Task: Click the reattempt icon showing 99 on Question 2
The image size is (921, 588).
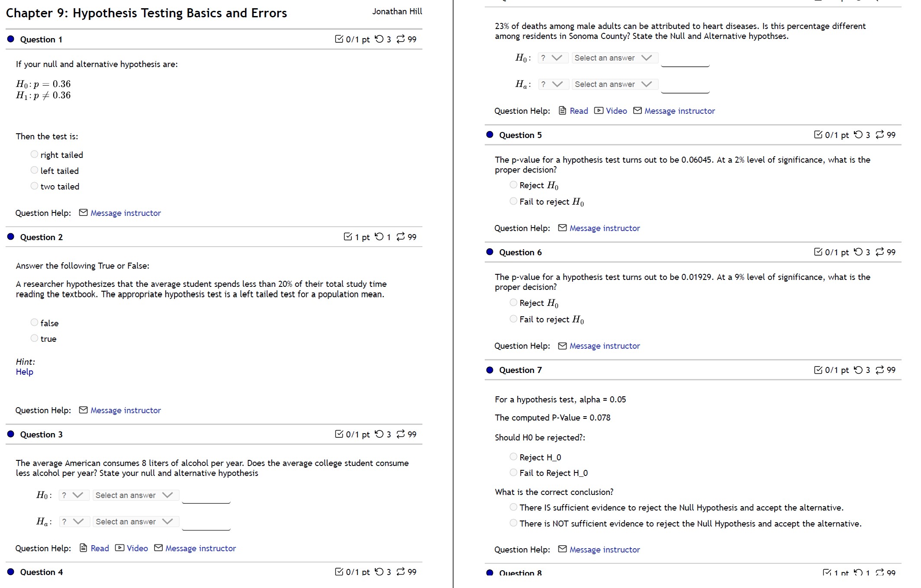Action: (x=401, y=237)
